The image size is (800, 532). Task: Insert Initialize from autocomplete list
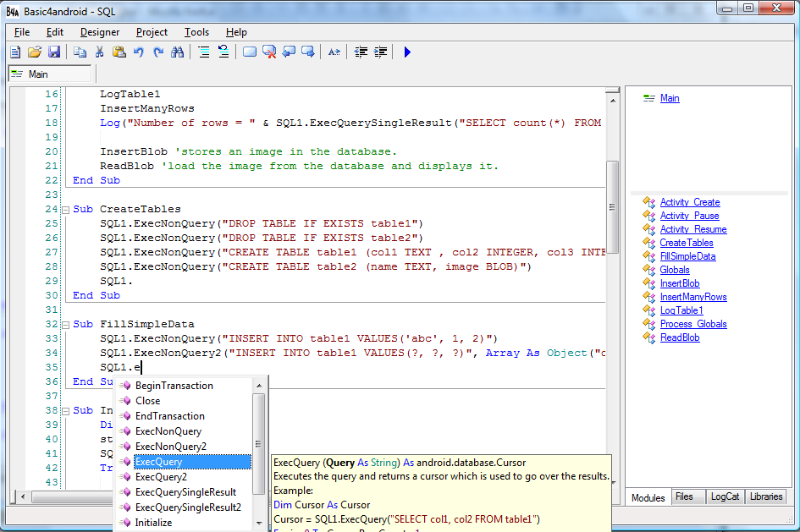185,523
